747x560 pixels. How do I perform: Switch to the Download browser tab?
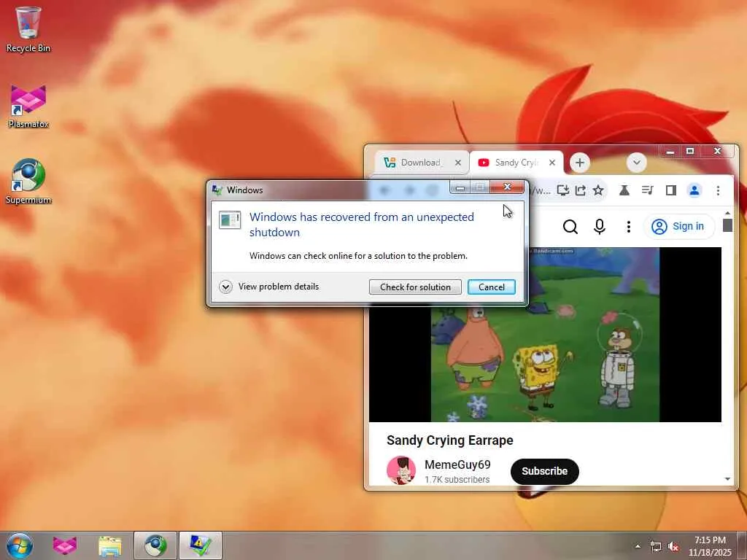pos(420,163)
